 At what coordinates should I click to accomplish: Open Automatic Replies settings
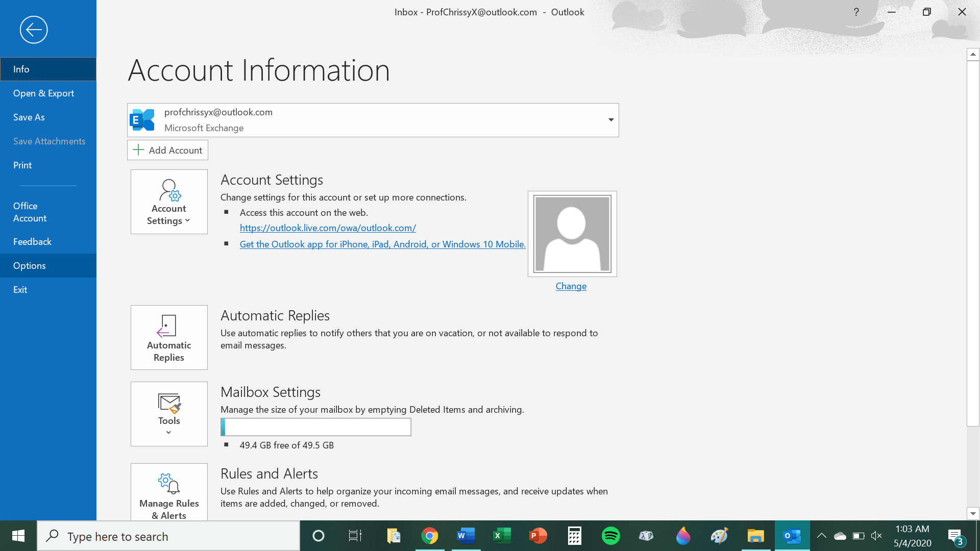pos(169,337)
